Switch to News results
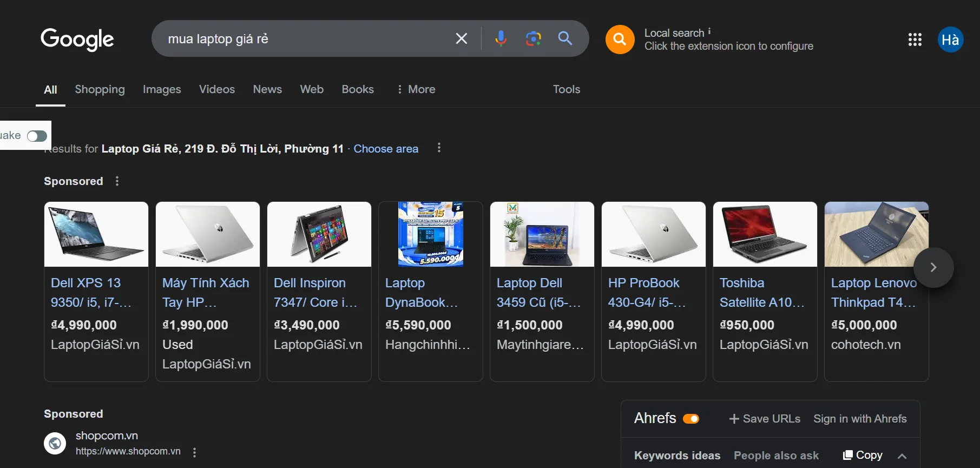The width and height of the screenshot is (980, 468). pyautogui.click(x=267, y=89)
